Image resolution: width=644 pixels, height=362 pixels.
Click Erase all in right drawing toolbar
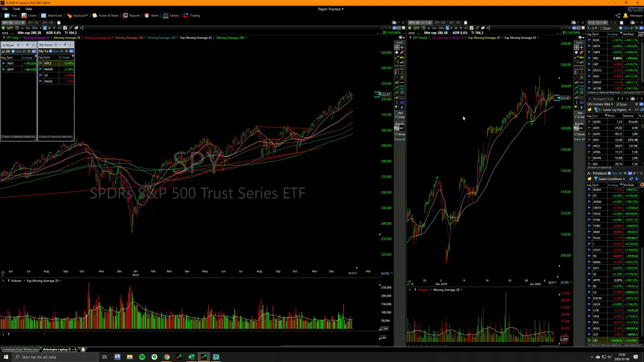[580, 139]
